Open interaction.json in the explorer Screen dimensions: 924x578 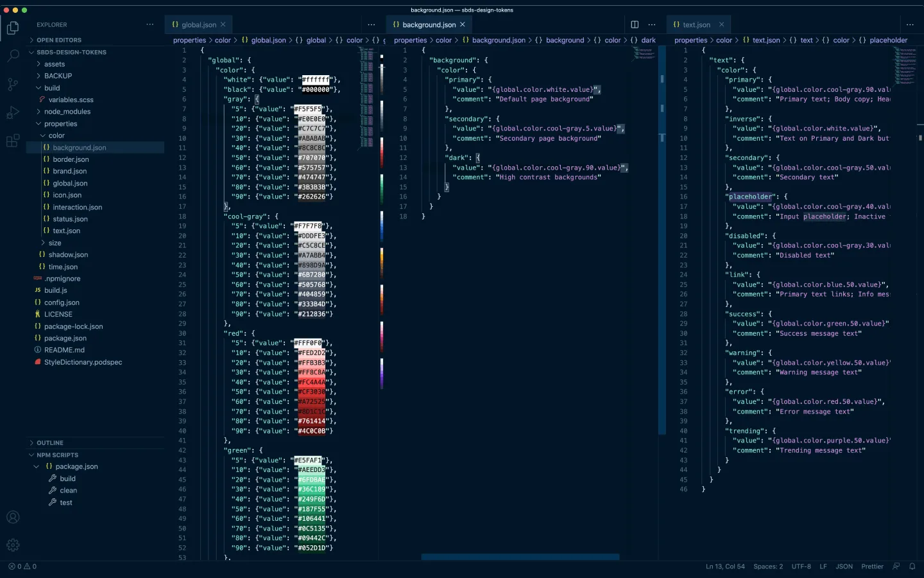coord(77,207)
